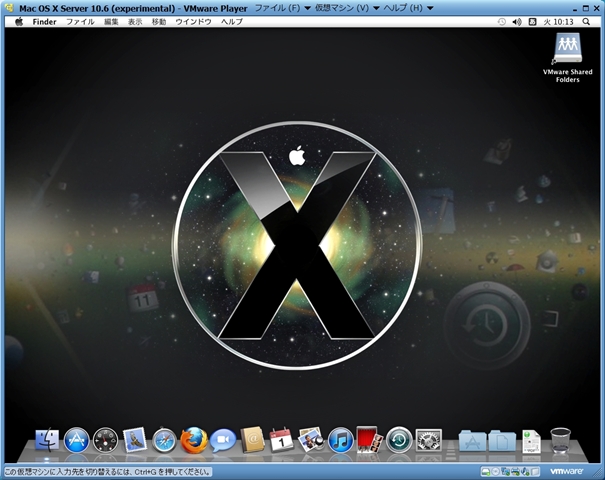Viewport: 605px width, 480px height.
Task: Open Preview app in the Dock
Action: pyautogui.click(x=311, y=439)
